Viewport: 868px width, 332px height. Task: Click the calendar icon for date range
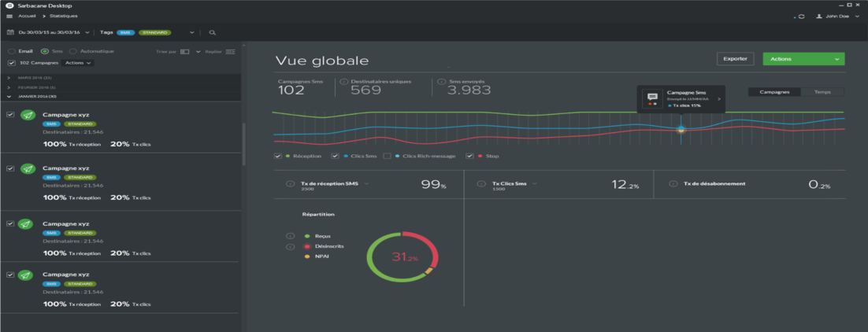9,32
